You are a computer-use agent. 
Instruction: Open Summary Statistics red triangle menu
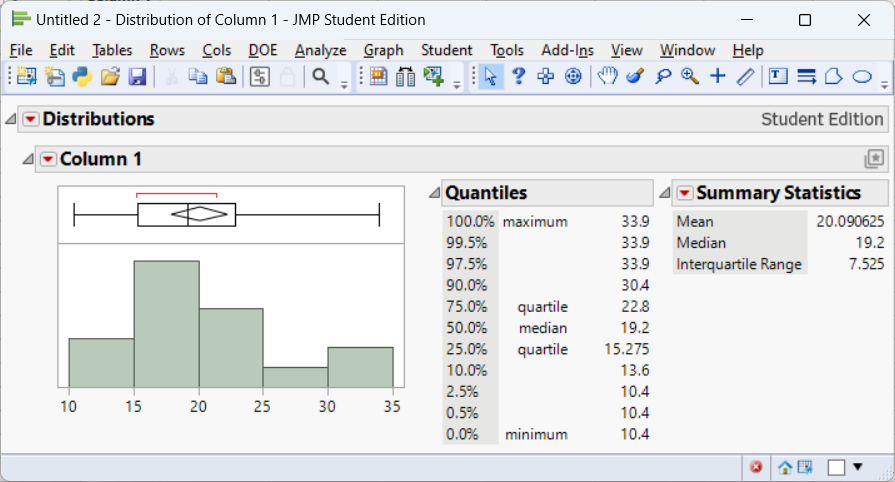coord(684,193)
